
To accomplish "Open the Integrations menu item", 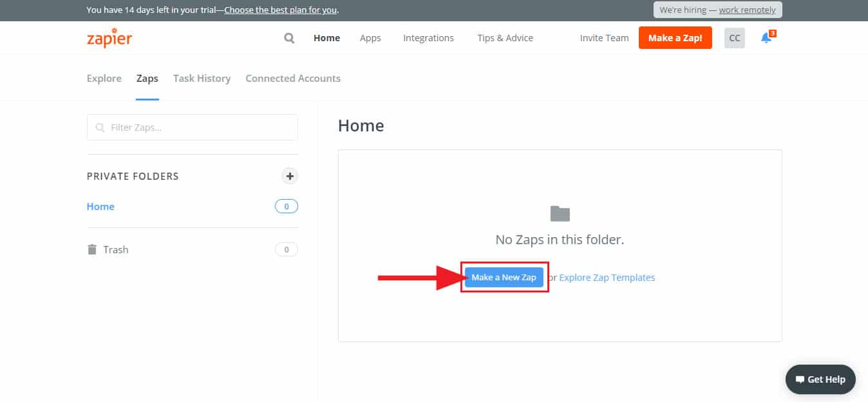I will tap(428, 38).
